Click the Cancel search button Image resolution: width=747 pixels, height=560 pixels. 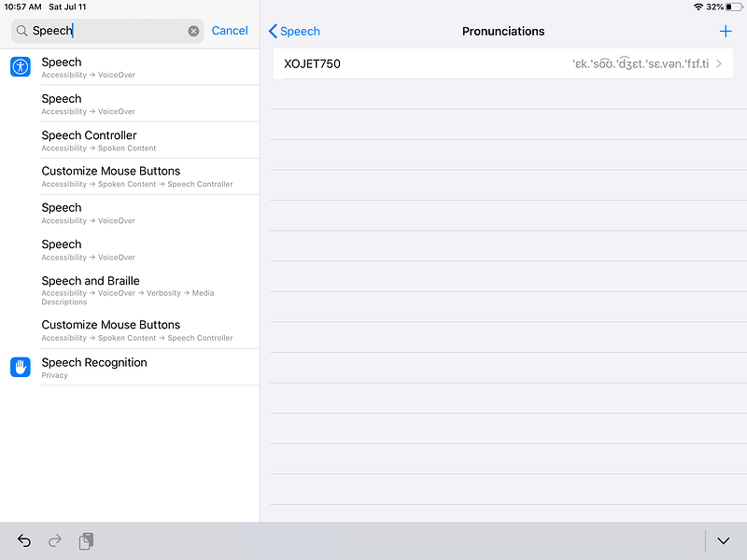[x=230, y=31]
